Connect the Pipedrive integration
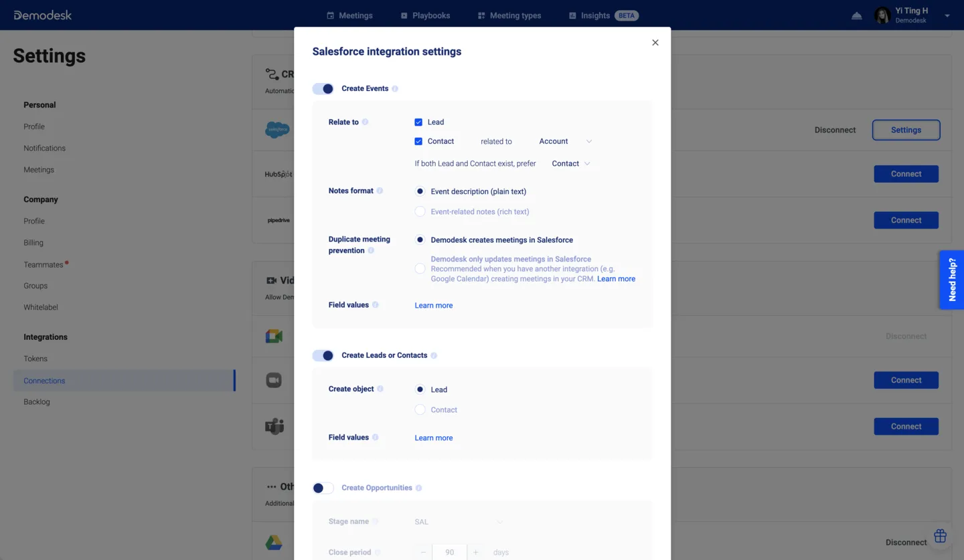Viewport: 964px width, 560px height. click(x=906, y=220)
